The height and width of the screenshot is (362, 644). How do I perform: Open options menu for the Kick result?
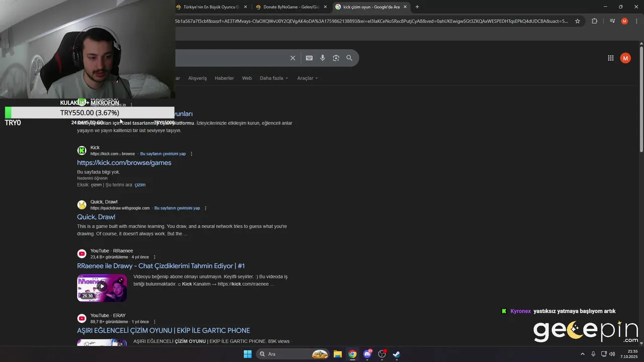click(191, 154)
